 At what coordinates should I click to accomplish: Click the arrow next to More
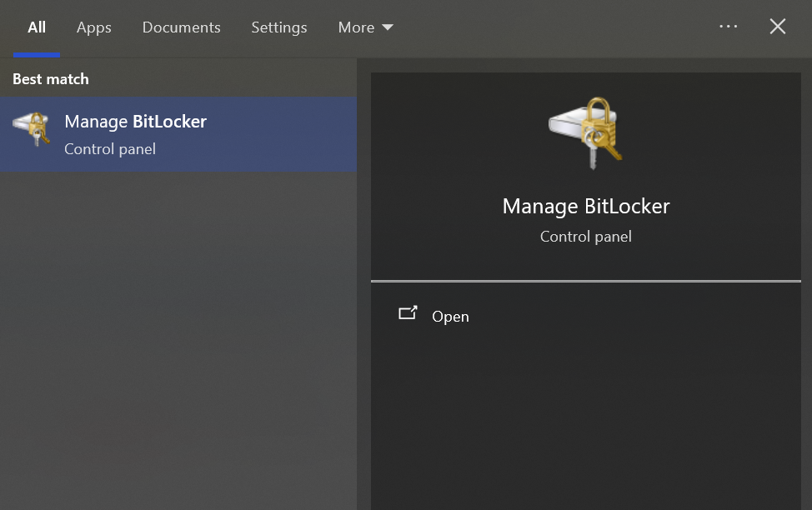[388, 27]
